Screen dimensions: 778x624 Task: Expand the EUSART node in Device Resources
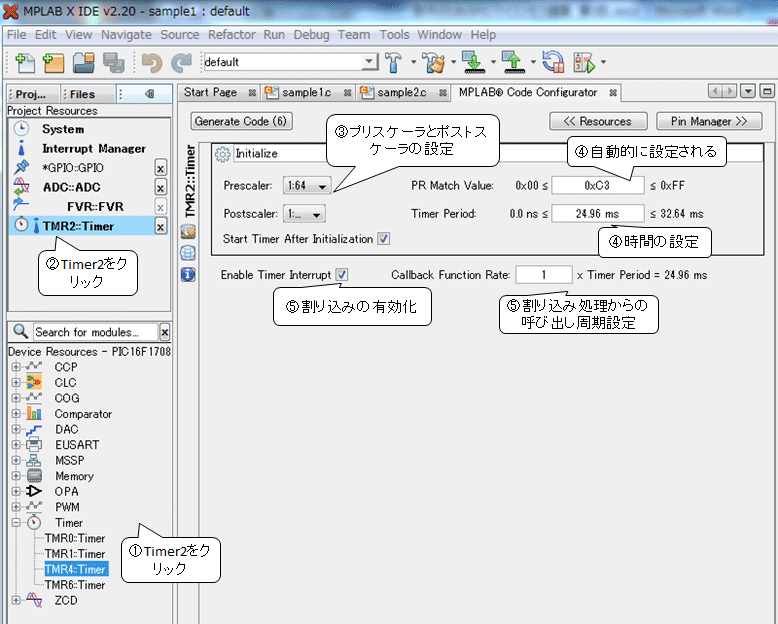pyautogui.click(x=16, y=445)
